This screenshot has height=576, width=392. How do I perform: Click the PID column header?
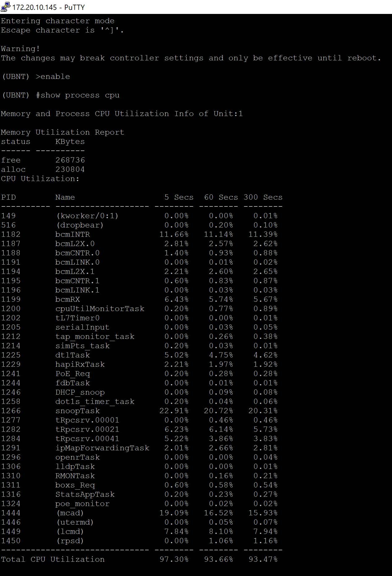click(x=8, y=197)
